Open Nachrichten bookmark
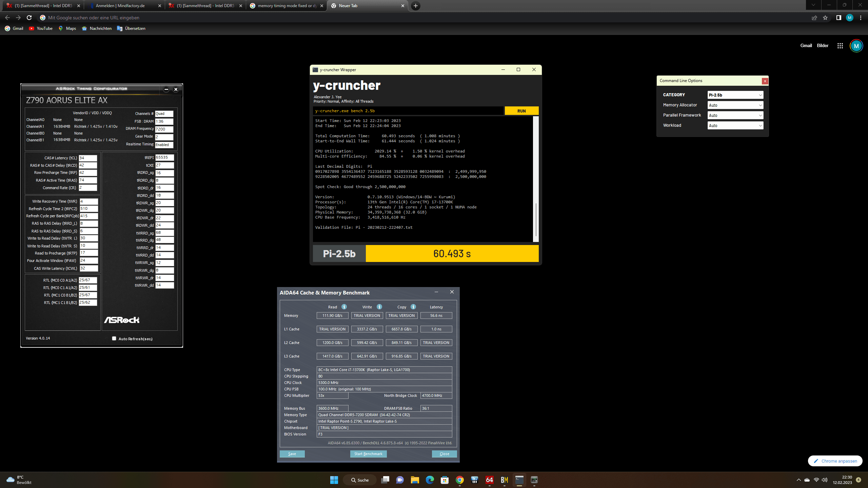The image size is (868, 488). coord(97,28)
